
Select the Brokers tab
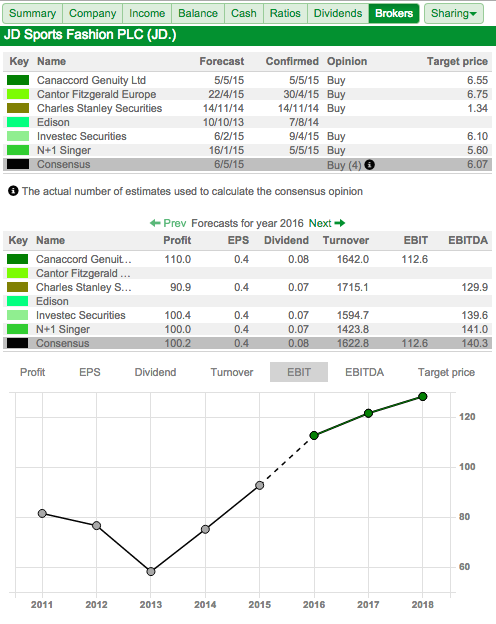394,13
